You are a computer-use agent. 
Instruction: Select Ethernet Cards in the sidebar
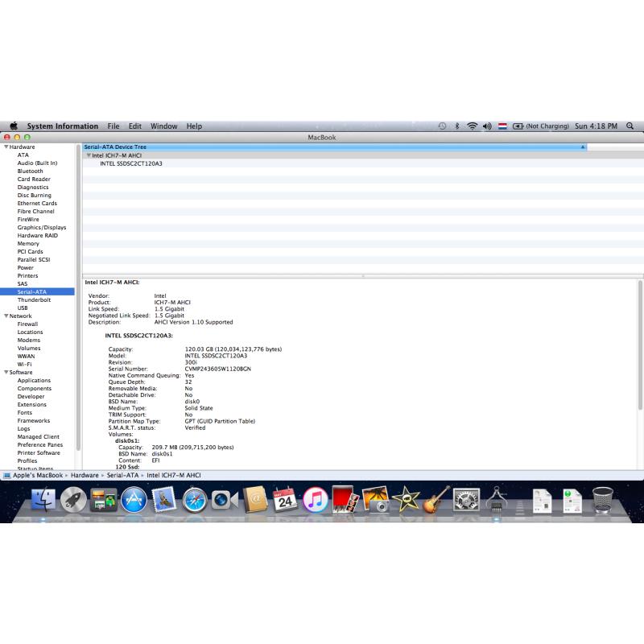(37, 203)
